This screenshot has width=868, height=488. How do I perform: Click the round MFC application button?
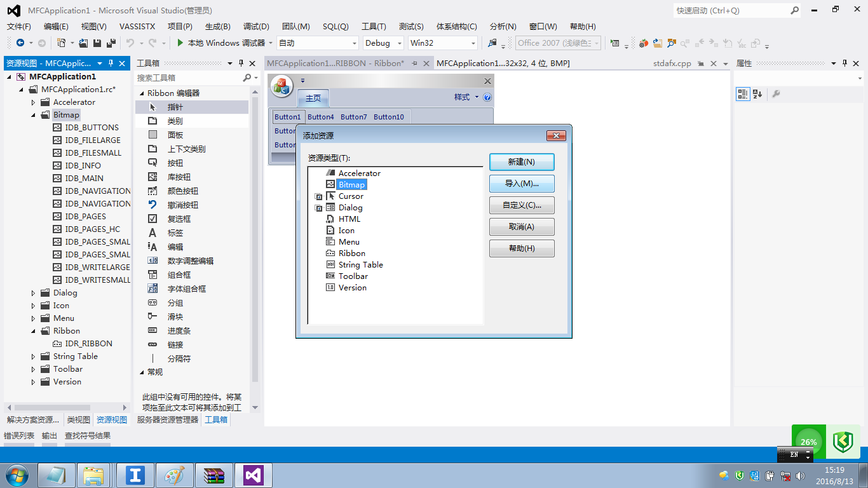click(x=281, y=86)
